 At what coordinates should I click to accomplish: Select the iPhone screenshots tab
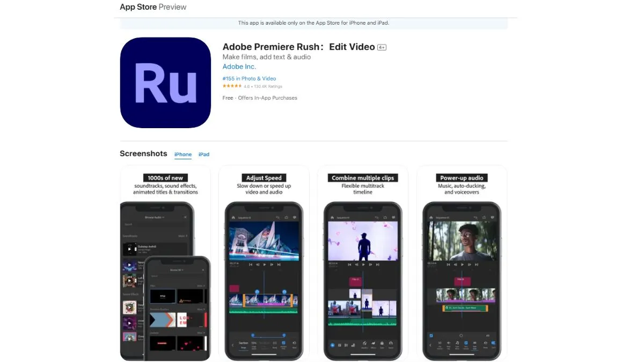[x=183, y=154]
